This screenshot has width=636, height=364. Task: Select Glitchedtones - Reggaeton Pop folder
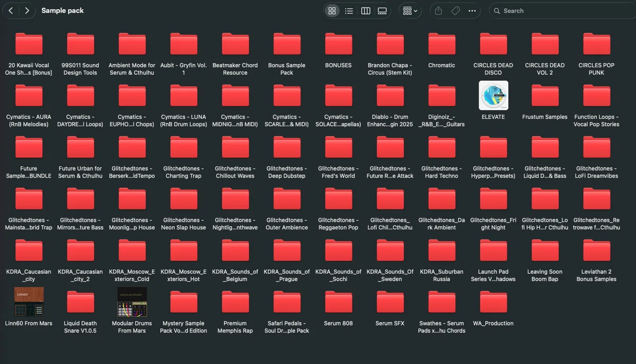point(338,199)
